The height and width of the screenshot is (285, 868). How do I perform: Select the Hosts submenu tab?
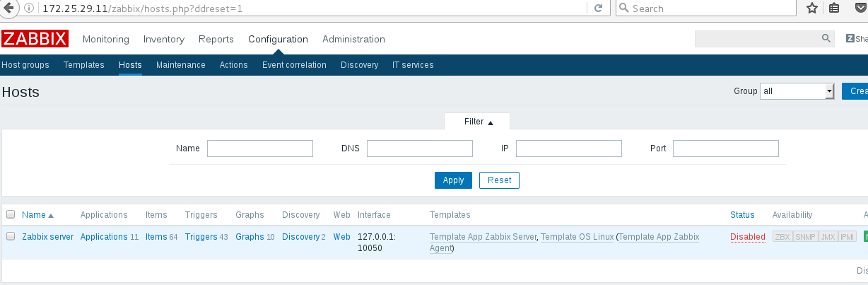click(130, 65)
